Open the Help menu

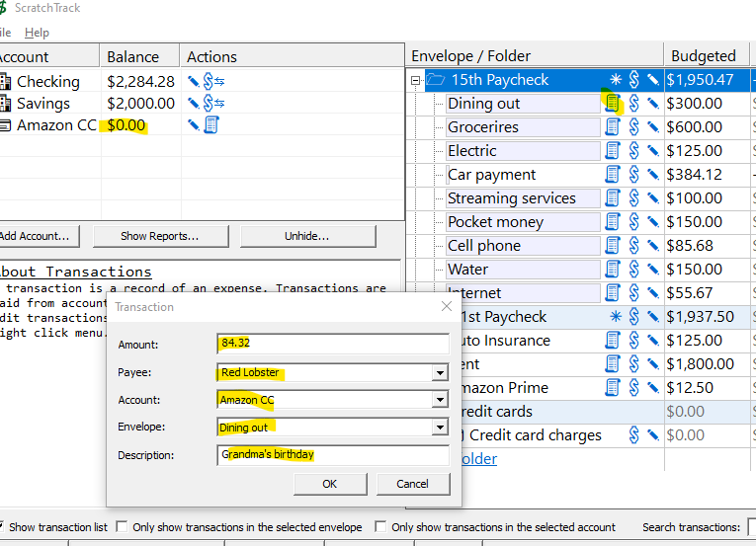pyautogui.click(x=37, y=33)
